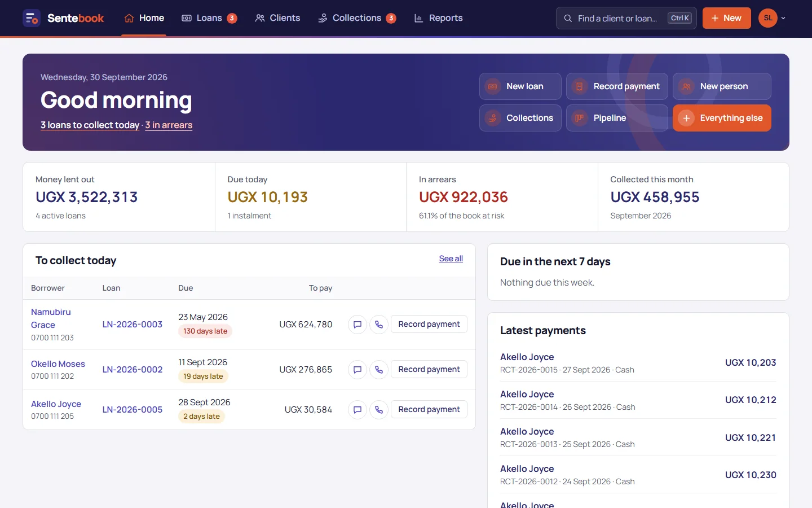
Task: Open message icon for Okello Moses
Action: coord(358,370)
